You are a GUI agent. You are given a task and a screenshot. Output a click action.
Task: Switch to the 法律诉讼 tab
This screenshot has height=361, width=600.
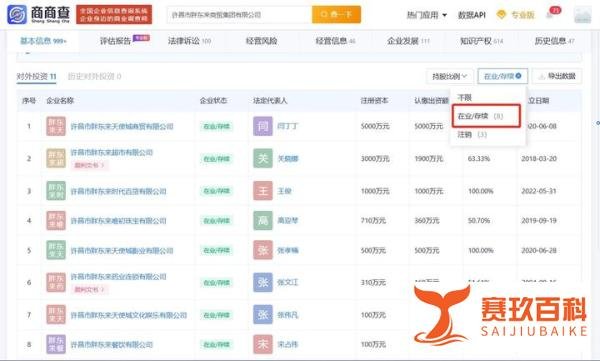pos(189,41)
